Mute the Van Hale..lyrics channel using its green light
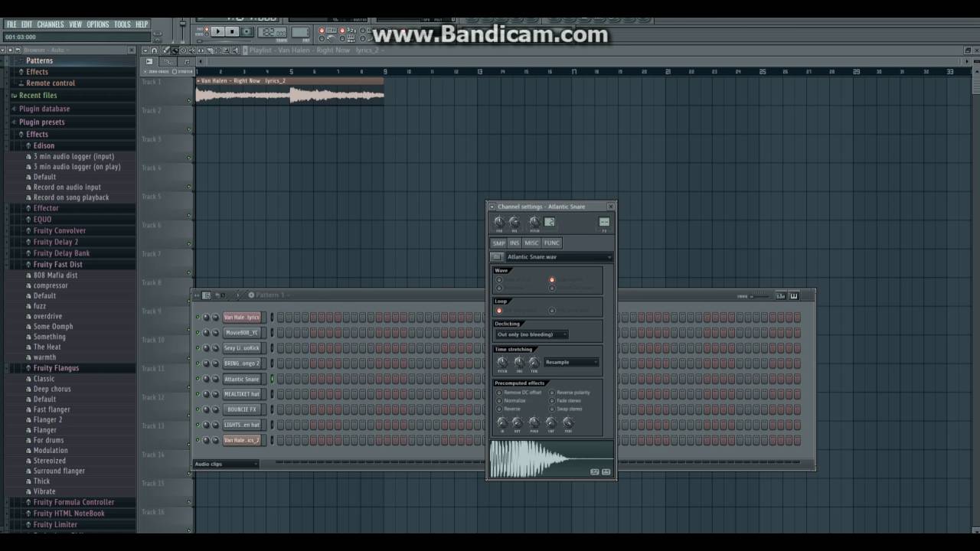Image resolution: width=980 pixels, height=551 pixels. pyautogui.click(x=198, y=318)
